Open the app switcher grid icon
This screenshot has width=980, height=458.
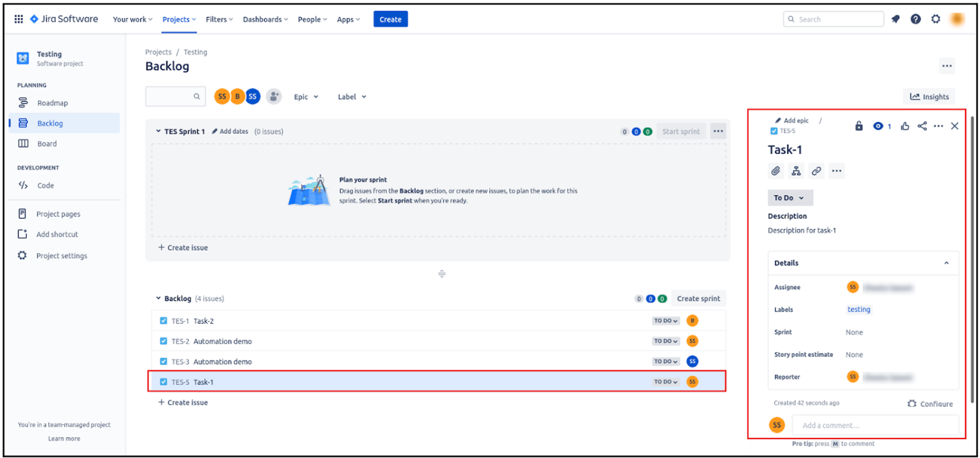[x=19, y=19]
